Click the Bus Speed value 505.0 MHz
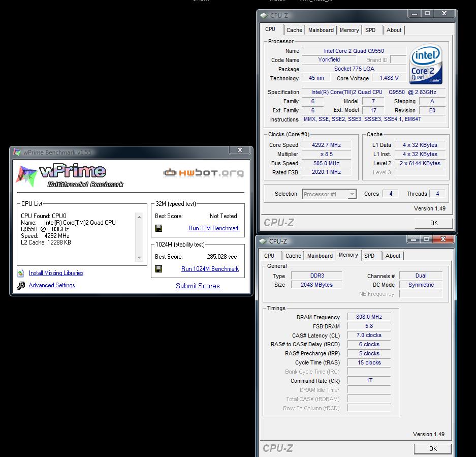Viewport: 476px width, 457px height. pos(326,164)
